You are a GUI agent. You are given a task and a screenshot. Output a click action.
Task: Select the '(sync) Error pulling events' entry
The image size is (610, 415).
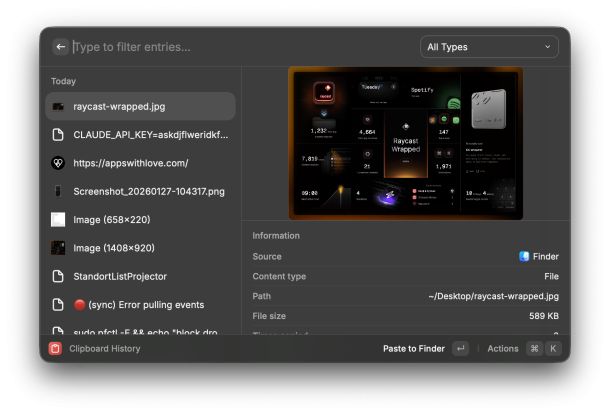(x=140, y=305)
